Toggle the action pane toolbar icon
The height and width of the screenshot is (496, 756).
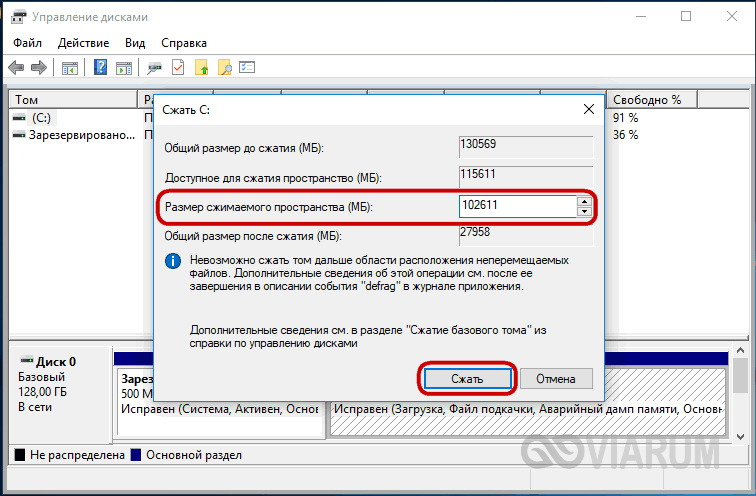click(123, 68)
